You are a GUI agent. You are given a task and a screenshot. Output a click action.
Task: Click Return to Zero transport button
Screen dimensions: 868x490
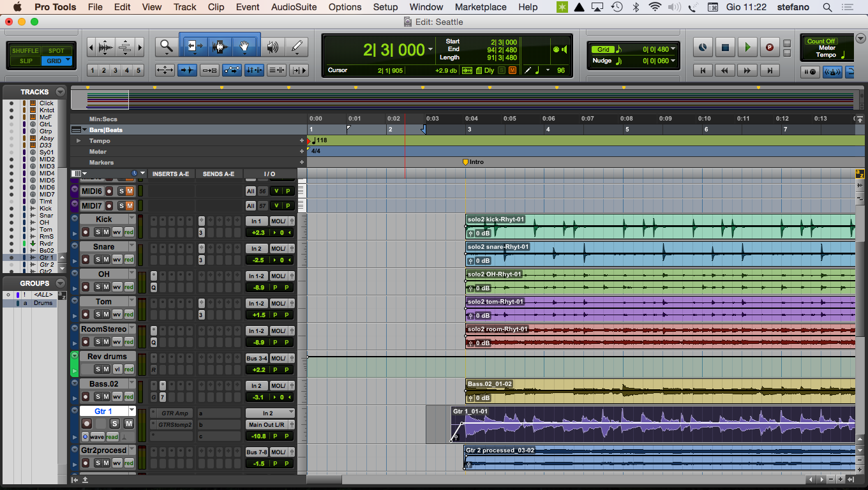703,70
